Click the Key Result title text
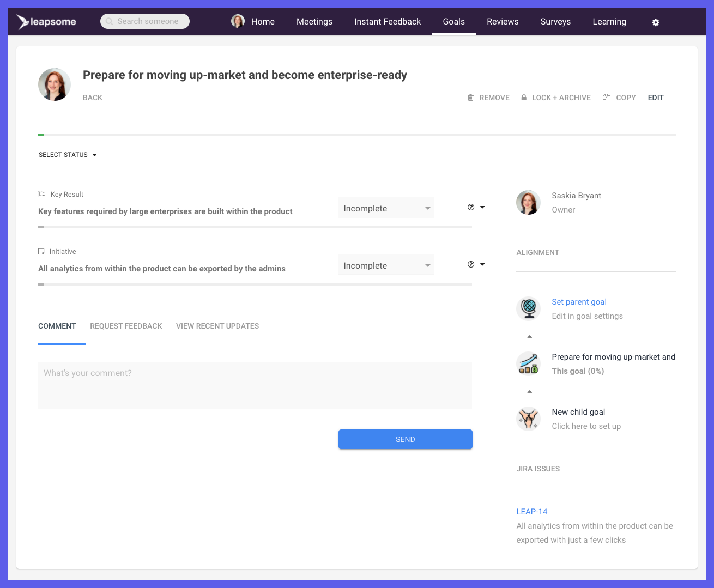This screenshot has height=588, width=714. [165, 211]
